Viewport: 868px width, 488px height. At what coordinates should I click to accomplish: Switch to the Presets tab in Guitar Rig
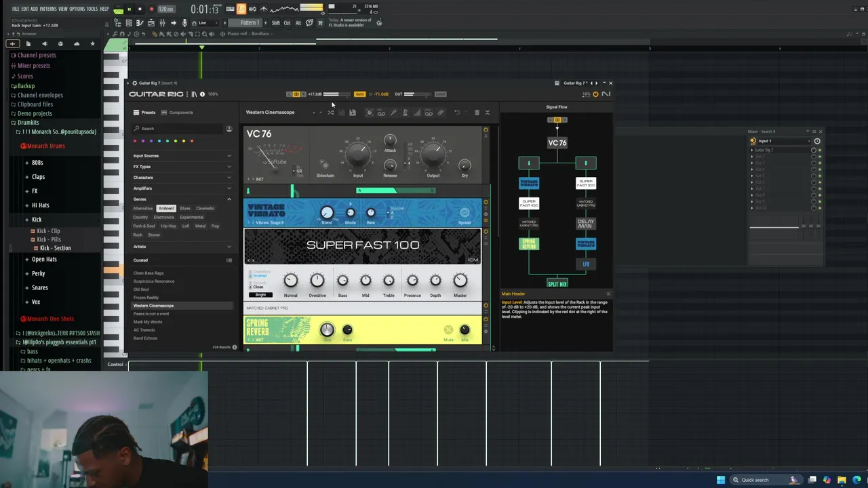[144, 113]
